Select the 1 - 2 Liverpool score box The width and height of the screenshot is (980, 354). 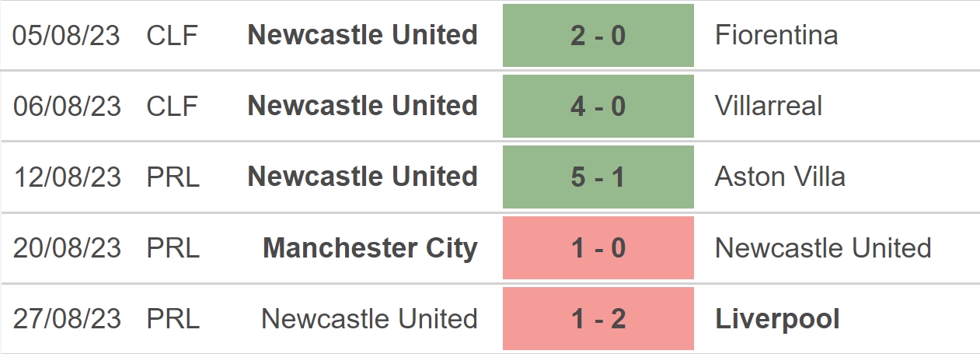pyautogui.click(x=598, y=318)
